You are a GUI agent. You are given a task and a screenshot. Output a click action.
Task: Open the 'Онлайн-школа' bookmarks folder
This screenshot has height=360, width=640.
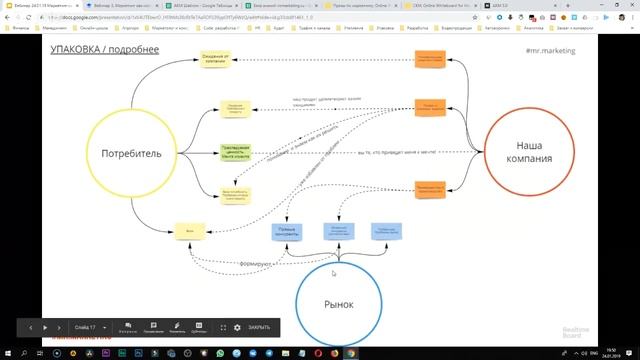(90, 28)
